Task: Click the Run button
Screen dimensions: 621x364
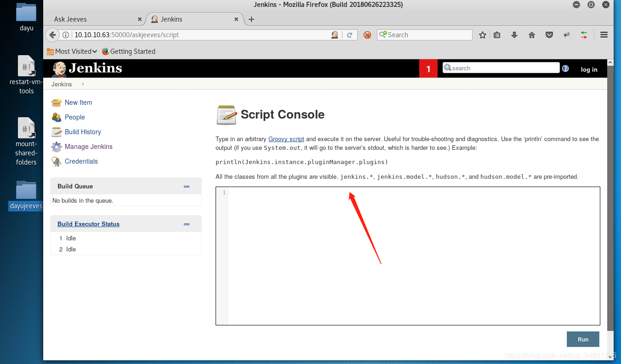Action: (x=583, y=339)
